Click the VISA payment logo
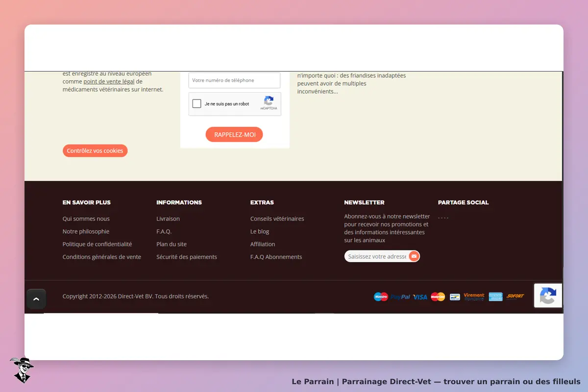Image resolution: width=588 pixels, height=392 pixels. [420, 297]
